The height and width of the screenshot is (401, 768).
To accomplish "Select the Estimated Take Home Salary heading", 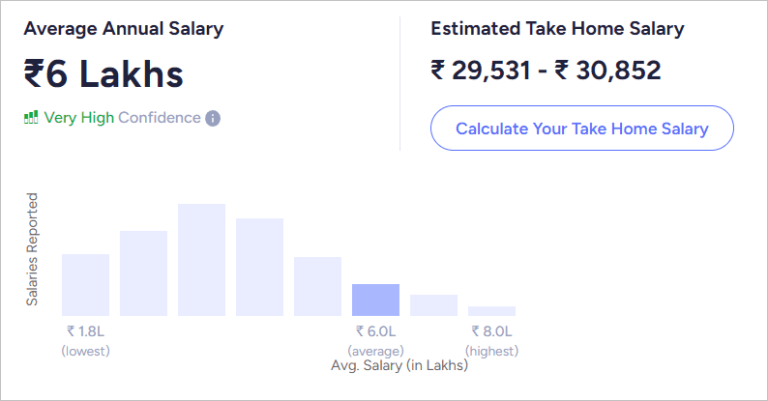I will [557, 29].
